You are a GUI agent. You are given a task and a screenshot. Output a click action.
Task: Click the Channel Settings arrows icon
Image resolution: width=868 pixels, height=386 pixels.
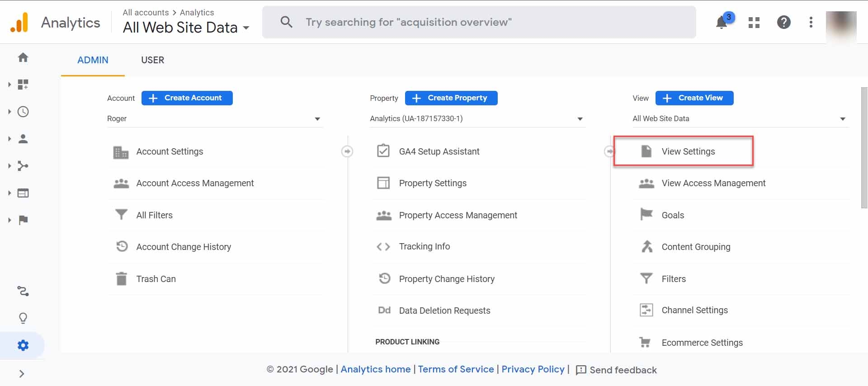tap(646, 310)
